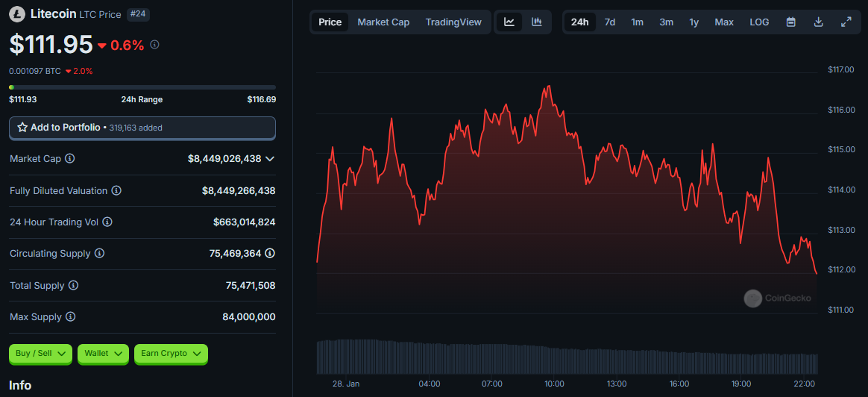Click the 24h Range progress bar
The image size is (868, 397).
(142, 87)
